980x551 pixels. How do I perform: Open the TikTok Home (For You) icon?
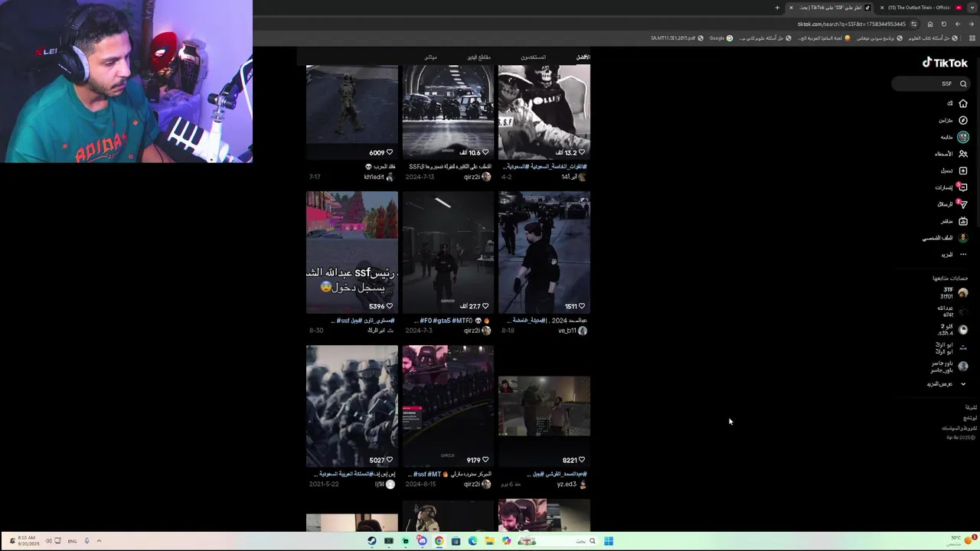pos(963,103)
